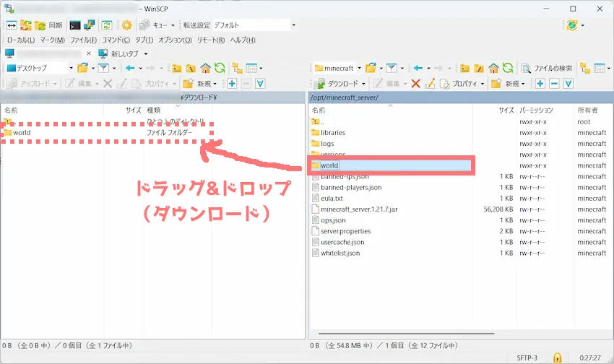Open the マーク(M) menu
The height and width of the screenshot is (364, 614).
(53, 40)
